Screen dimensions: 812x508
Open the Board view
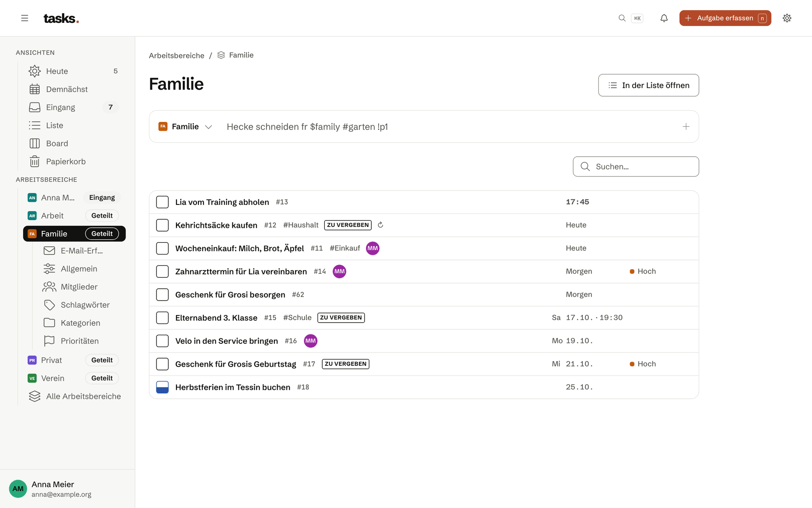[x=73, y=144]
